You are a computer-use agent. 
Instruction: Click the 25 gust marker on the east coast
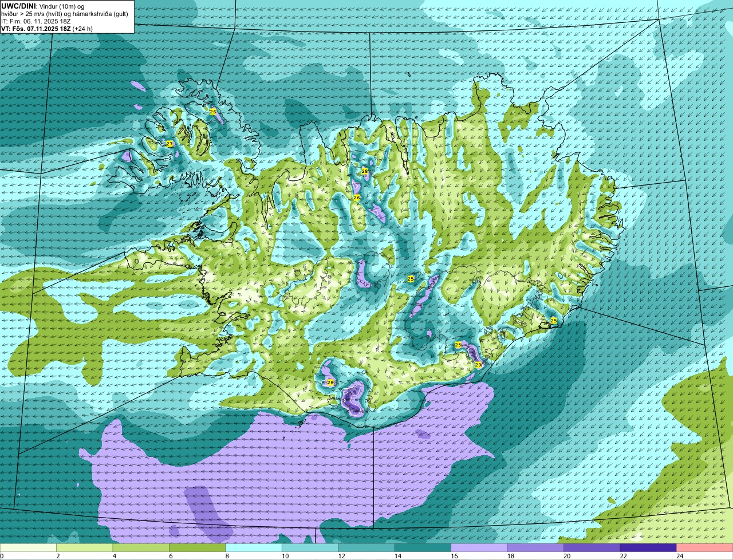click(x=553, y=321)
